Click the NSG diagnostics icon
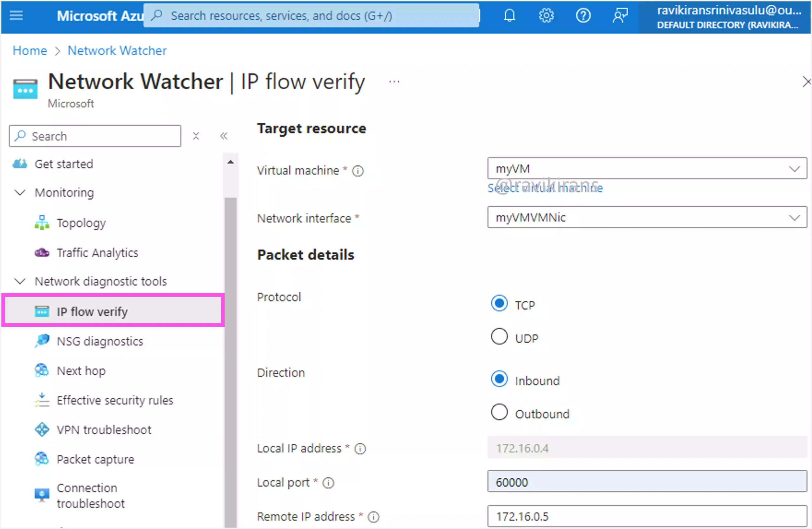Screen dimensions: 812x529 42,341
